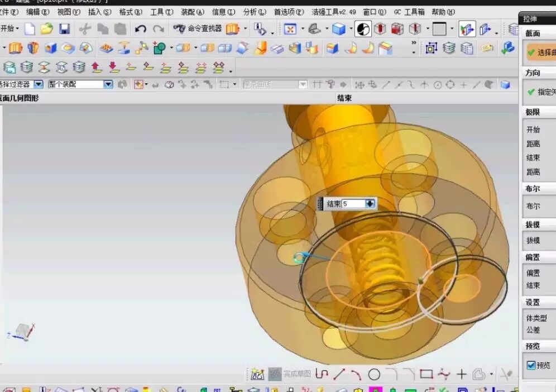
Task: Click the Save file icon
Action: pos(64,28)
